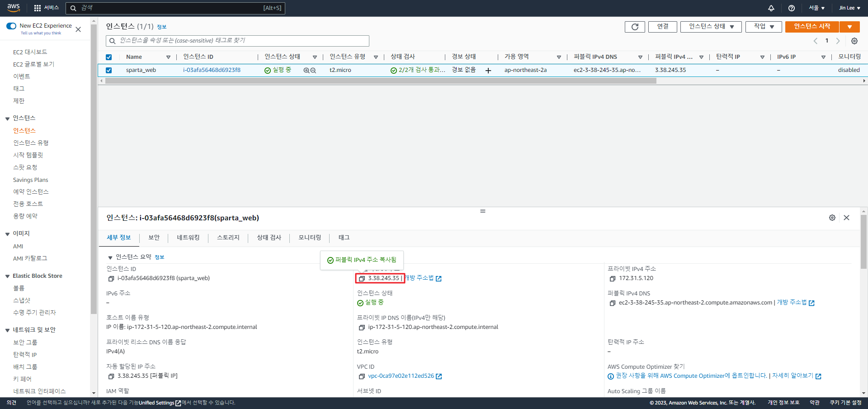Copy the private IPv4 address 172.31.5.120
868x409 pixels.
click(613, 279)
